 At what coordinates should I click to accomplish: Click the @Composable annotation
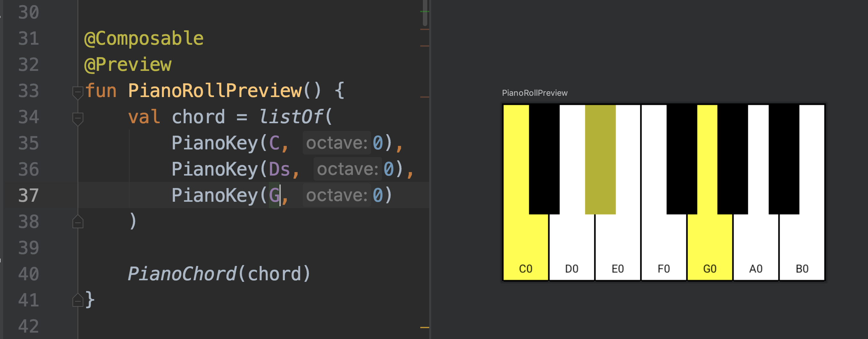coord(144,38)
